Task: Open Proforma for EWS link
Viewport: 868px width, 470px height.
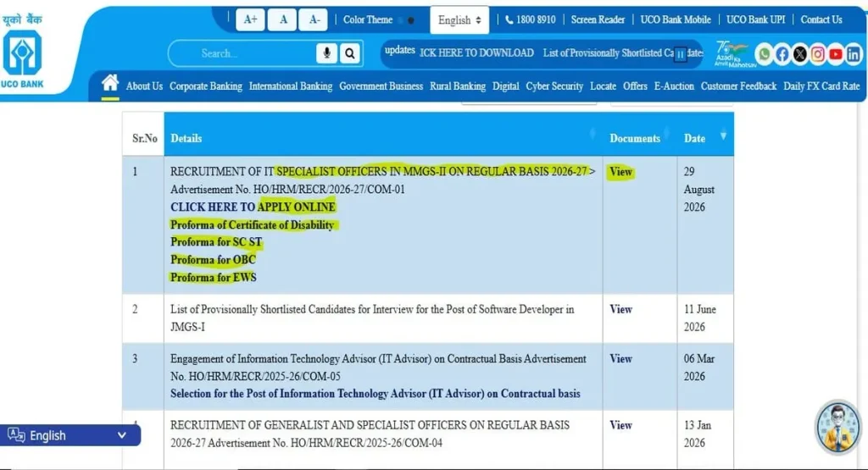Action: tap(213, 278)
